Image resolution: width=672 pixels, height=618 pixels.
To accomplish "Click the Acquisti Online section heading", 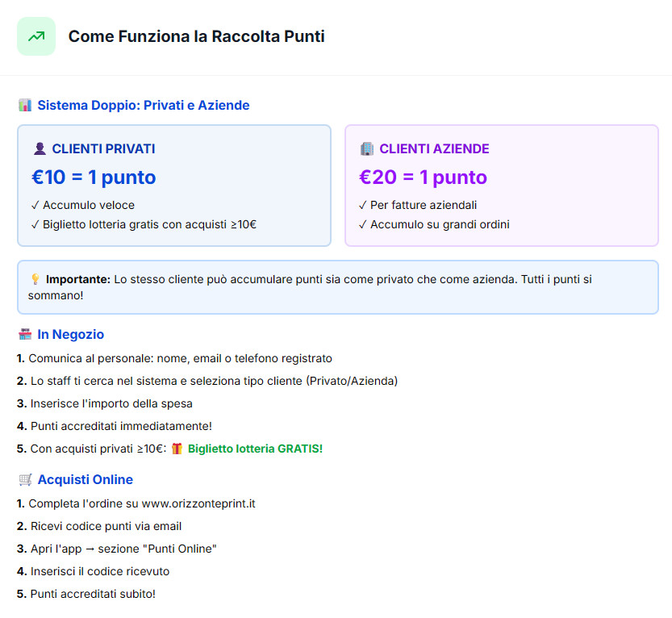I will [x=86, y=479].
